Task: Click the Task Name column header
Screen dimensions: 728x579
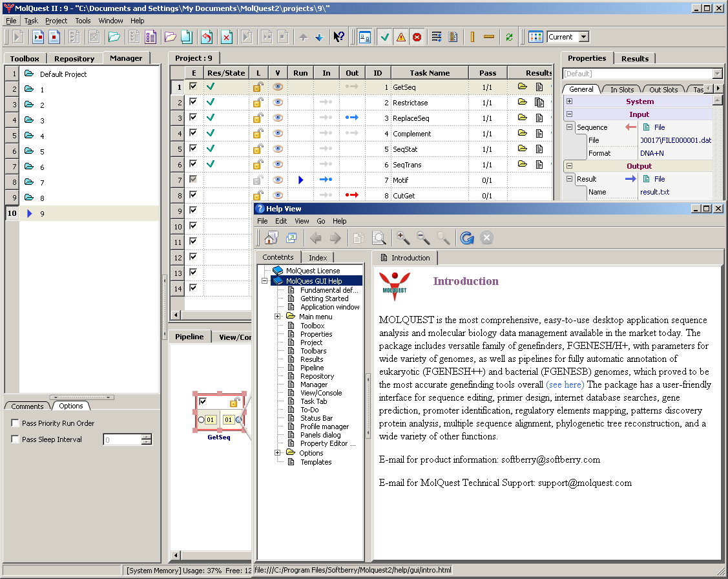Action: click(x=430, y=73)
